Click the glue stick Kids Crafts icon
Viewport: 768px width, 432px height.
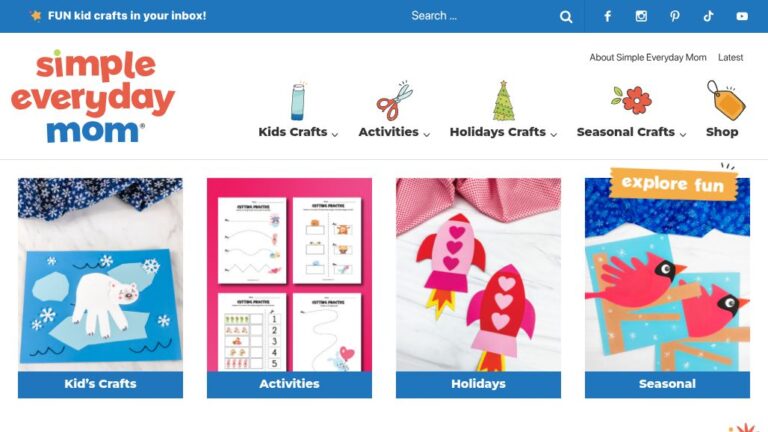click(298, 101)
